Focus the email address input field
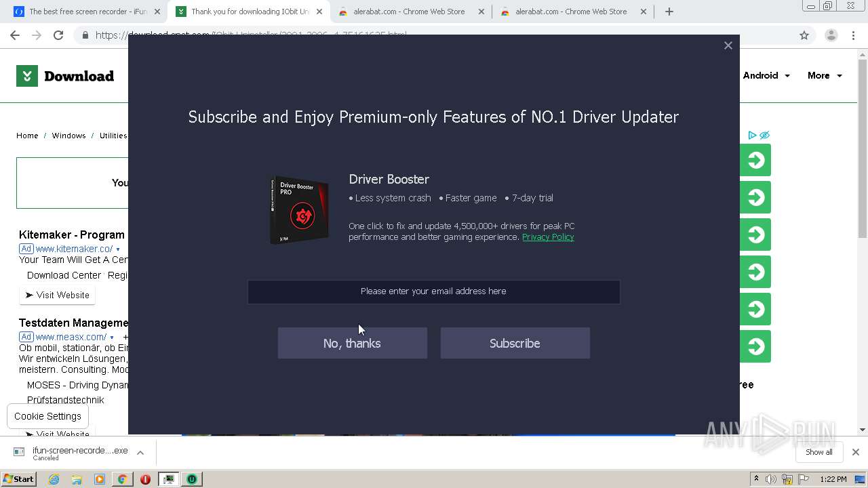The width and height of the screenshot is (868, 488). (433, 291)
